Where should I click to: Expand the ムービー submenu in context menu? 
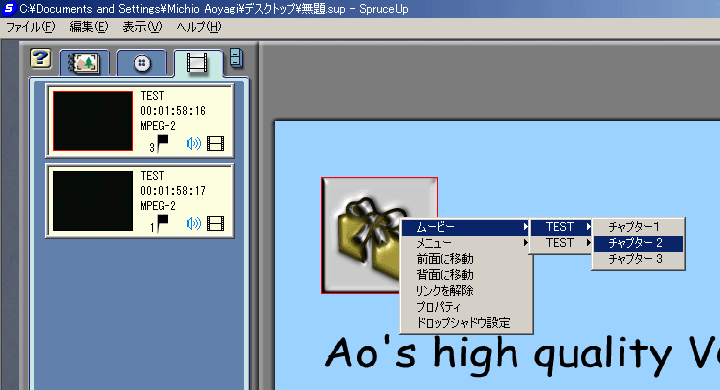pos(466,227)
